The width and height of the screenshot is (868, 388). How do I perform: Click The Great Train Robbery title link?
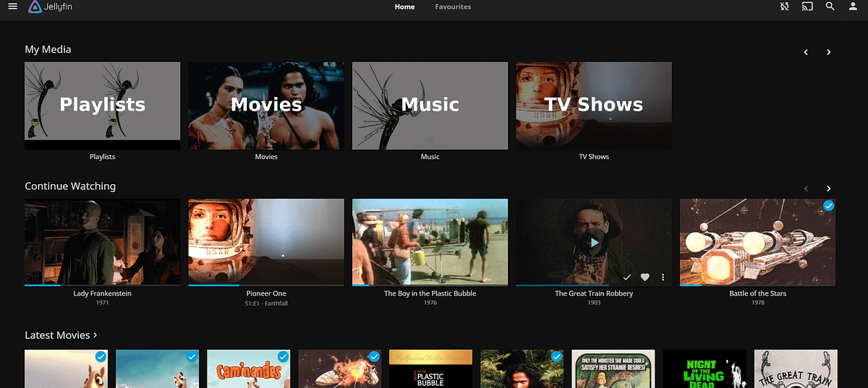[594, 294]
